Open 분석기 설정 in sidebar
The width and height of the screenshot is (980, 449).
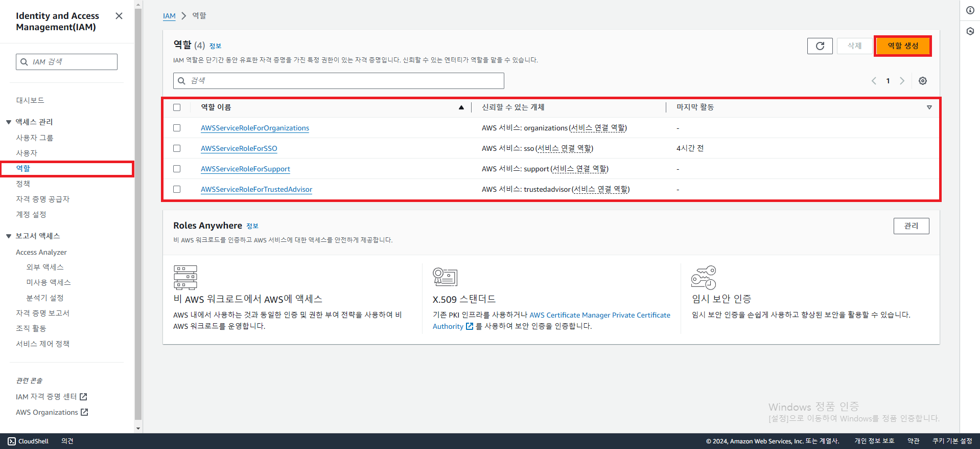tap(45, 298)
